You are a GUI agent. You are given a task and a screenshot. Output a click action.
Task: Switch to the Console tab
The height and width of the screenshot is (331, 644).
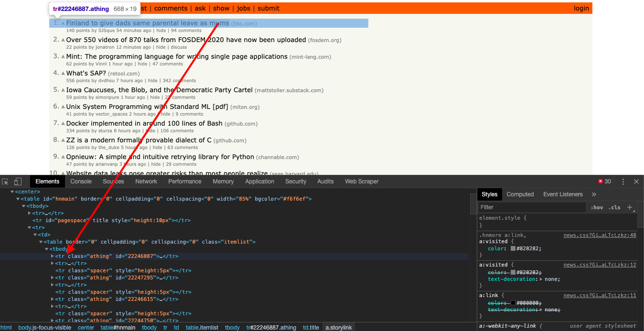point(81,182)
